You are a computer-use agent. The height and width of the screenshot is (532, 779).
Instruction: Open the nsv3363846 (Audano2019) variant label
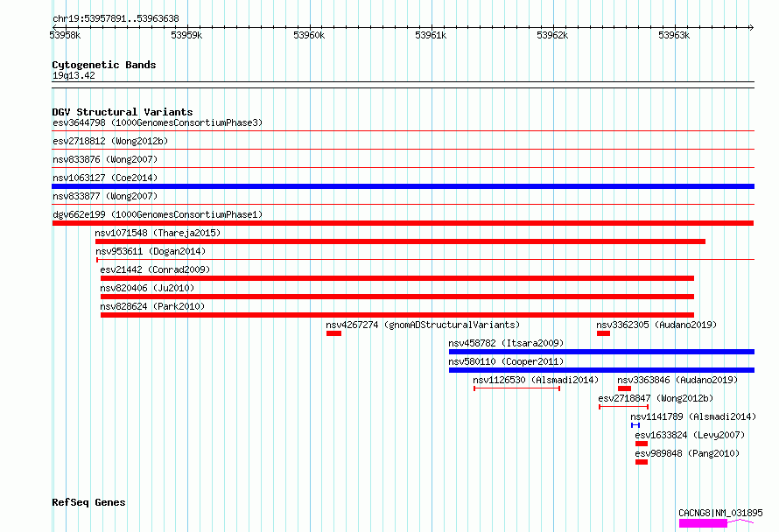(677, 380)
